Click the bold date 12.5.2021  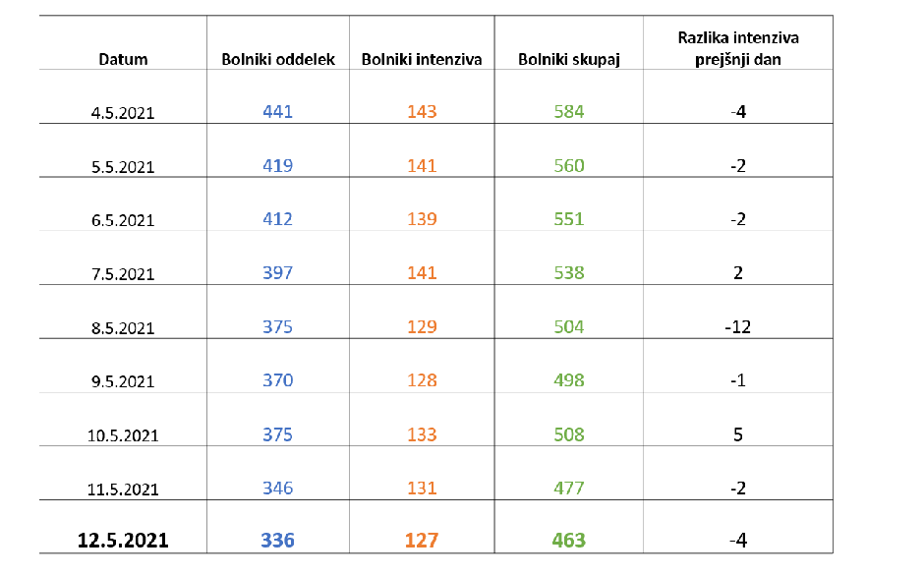123,541
